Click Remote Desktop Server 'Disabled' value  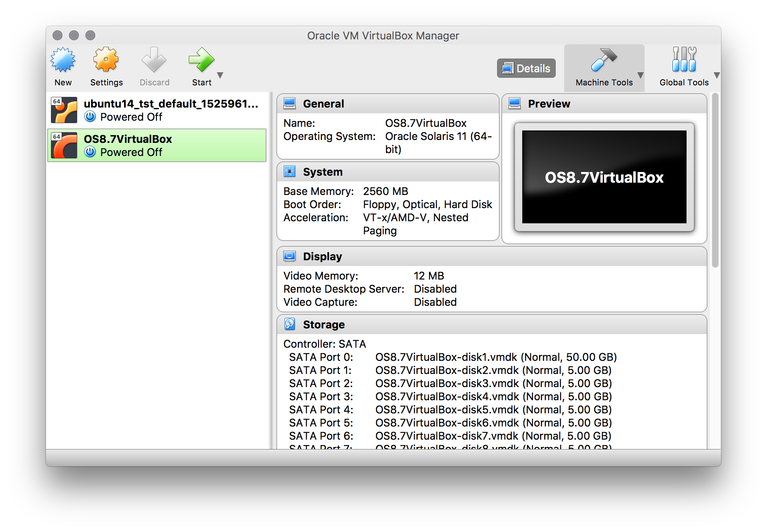tap(435, 289)
